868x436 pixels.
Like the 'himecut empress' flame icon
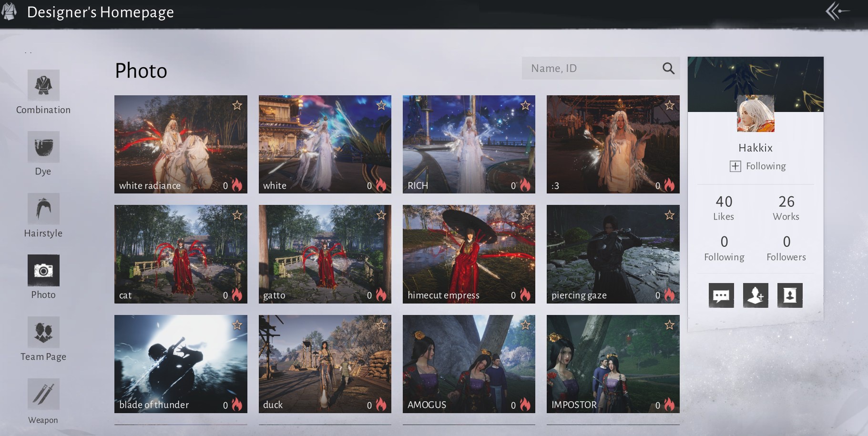(525, 295)
